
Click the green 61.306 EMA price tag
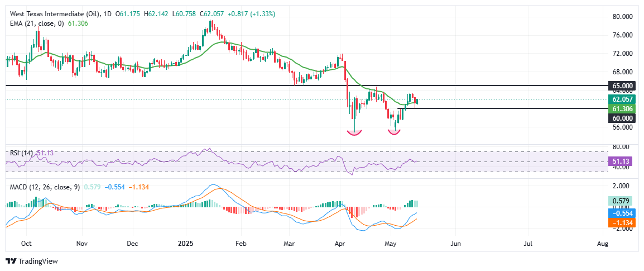(x=623, y=108)
